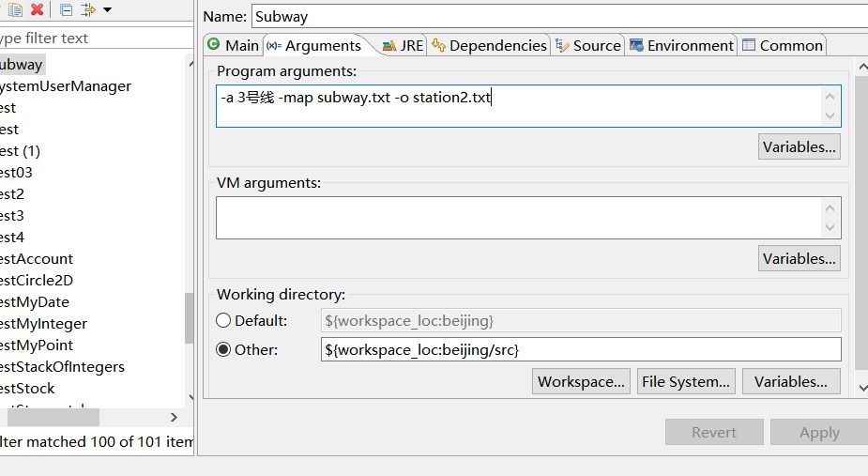Select the Common tab
This screenshot has width=868, height=476.
click(782, 45)
